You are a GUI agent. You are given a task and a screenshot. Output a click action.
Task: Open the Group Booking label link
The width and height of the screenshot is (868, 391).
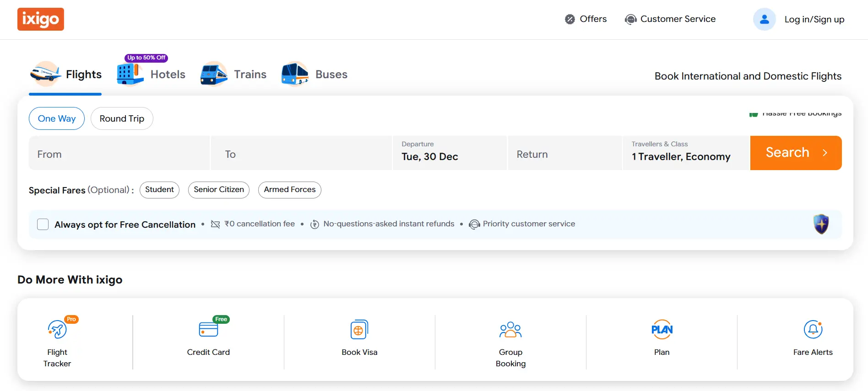pos(510,358)
